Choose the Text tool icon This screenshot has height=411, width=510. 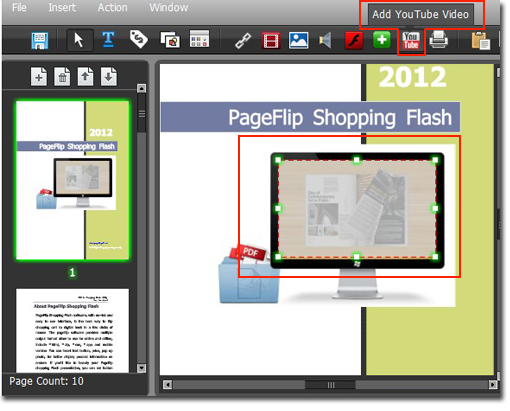coord(108,40)
